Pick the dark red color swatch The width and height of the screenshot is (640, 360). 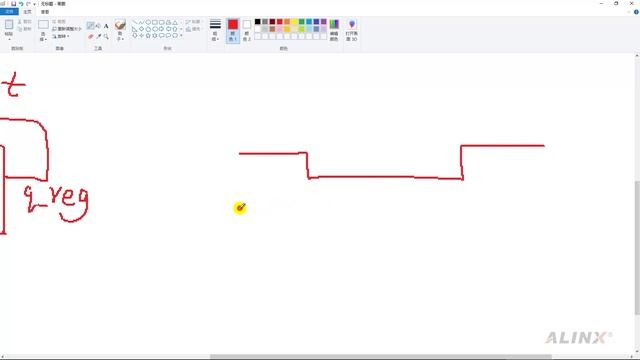[x=272, y=22]
